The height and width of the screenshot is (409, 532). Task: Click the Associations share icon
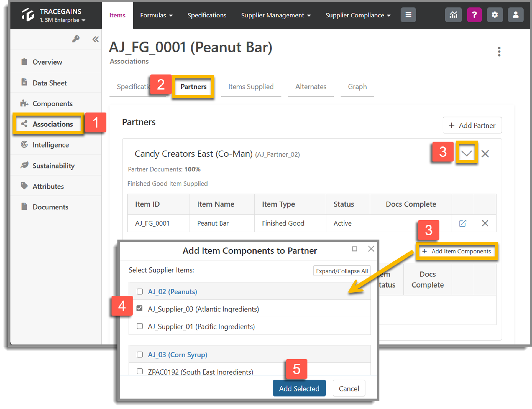pos(24,124)
